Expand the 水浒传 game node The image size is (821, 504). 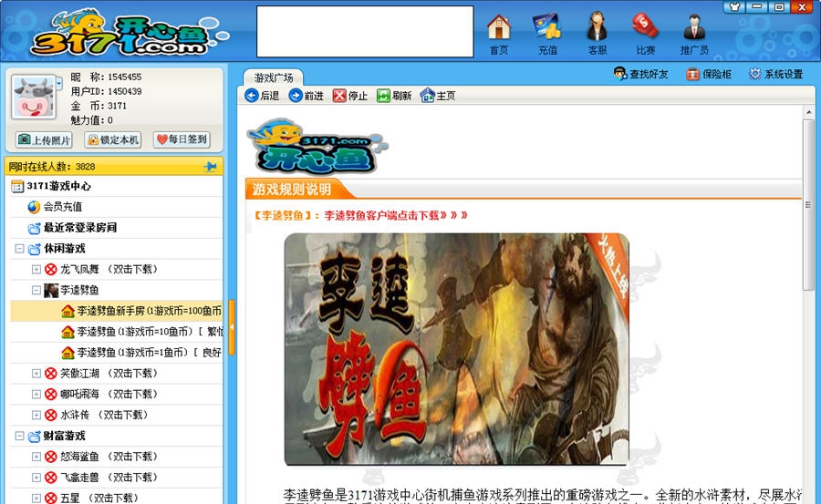pos(36,415)
